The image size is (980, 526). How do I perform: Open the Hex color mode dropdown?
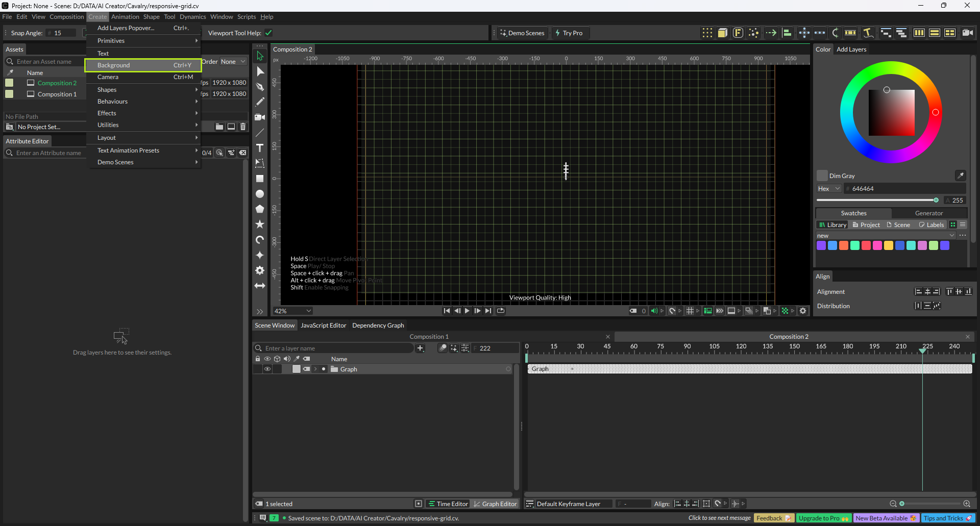point(828,189)
